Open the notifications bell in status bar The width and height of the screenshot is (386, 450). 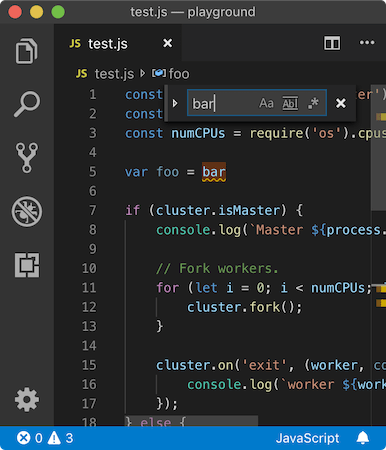click(x=363, y=438)
